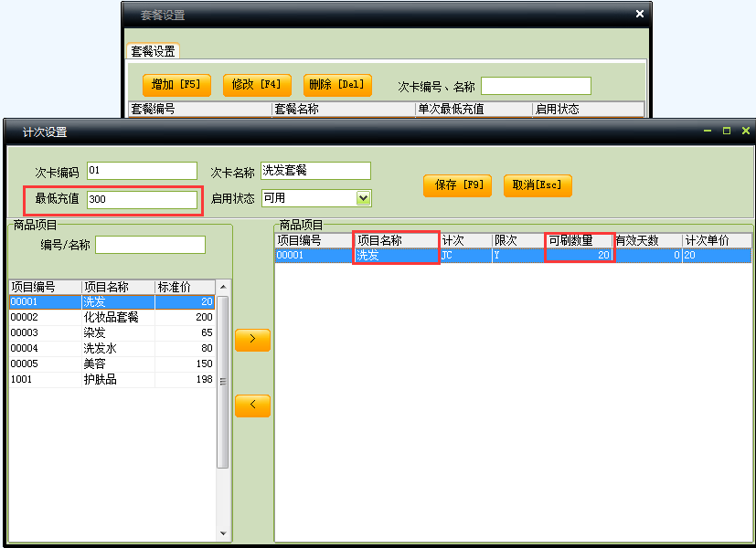The width and height of the screenshot is (756, 548).
Task: Click 删除 [Del] in 套餐设置 window
Action: click(x=337, y=85)
